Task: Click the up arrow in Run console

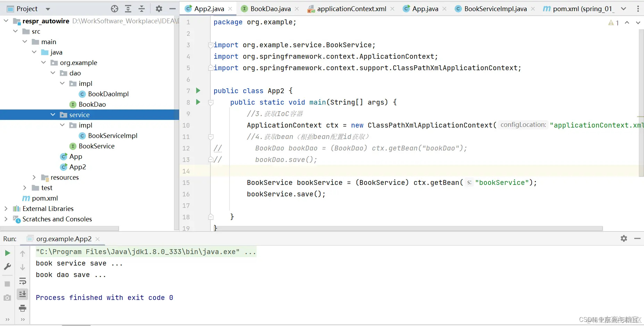Action: [23, 254]
